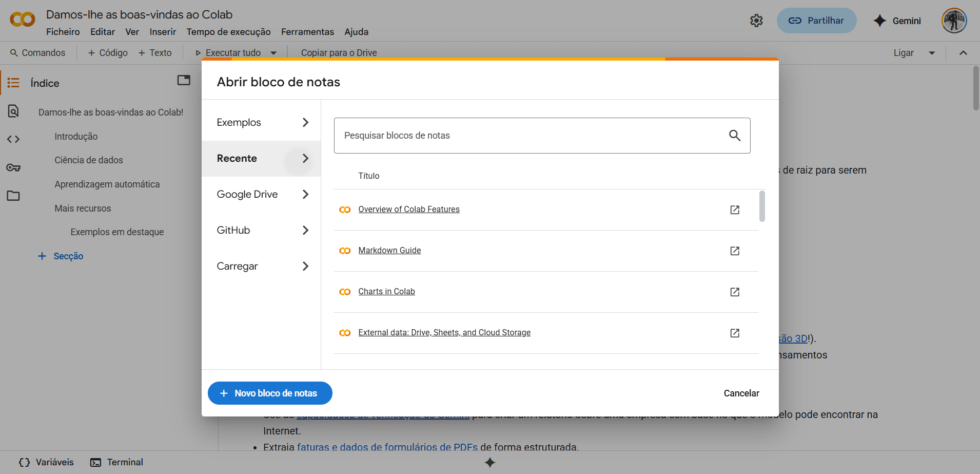Add a new Secção in the index
Image resolution: width=980 pixels, height=474 pixels.
(x=61, y=256)
